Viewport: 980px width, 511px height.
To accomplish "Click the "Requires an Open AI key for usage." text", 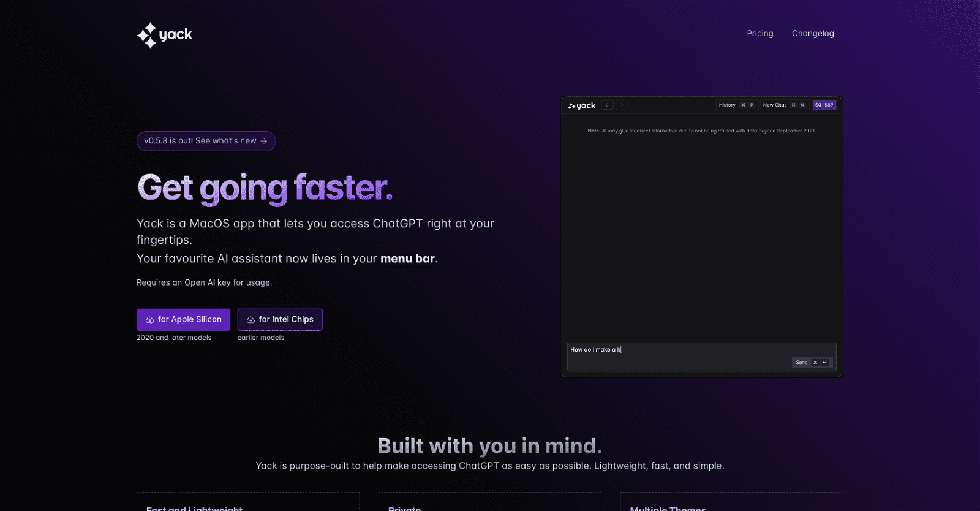I will (204, 282).
